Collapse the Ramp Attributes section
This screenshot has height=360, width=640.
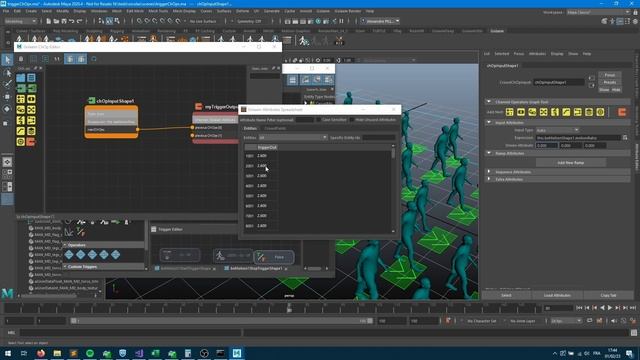point(489,153)
